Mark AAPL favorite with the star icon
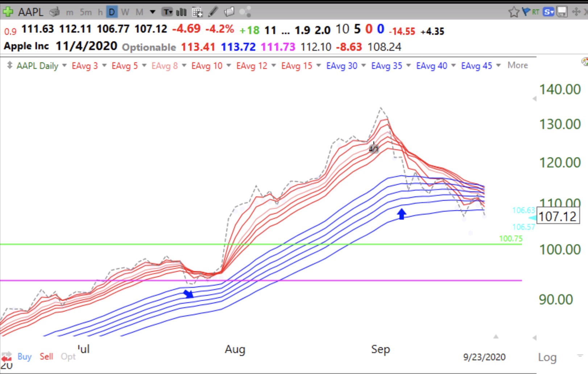588x374 pixels. coord(513,12)
